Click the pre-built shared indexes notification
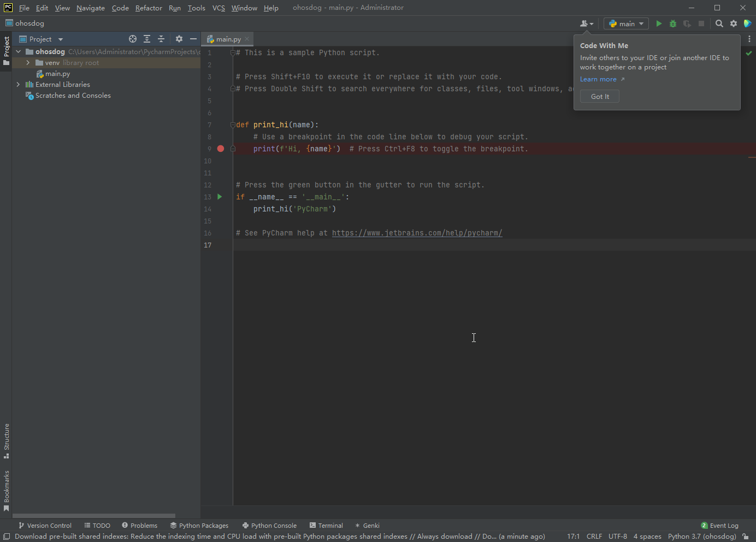The width and height of the screenshot is (756, 542). (x=280, y=537)
